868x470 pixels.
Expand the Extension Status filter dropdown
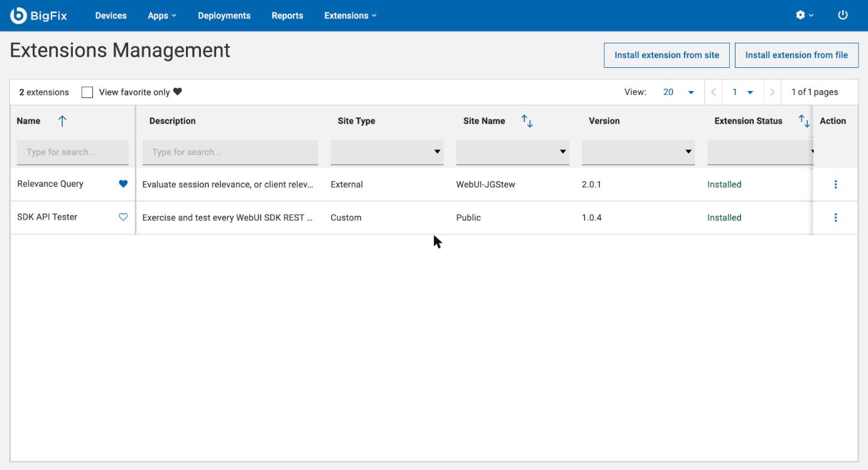click(760, 152)
